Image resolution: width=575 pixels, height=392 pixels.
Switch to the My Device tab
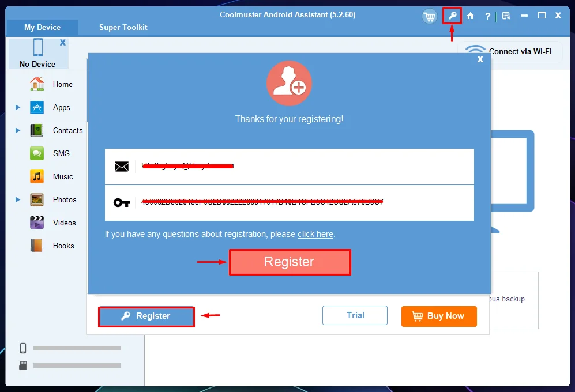[43, 28]
